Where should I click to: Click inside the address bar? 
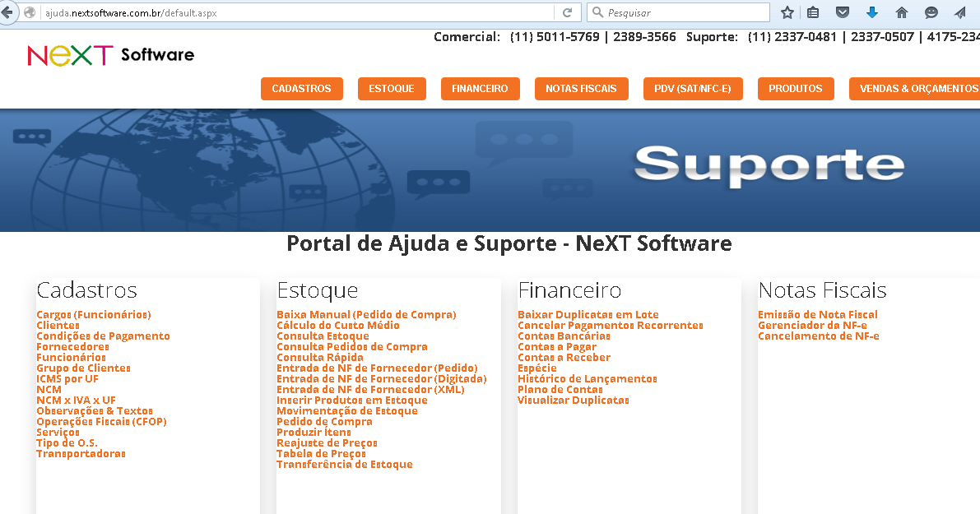[288, 12]
